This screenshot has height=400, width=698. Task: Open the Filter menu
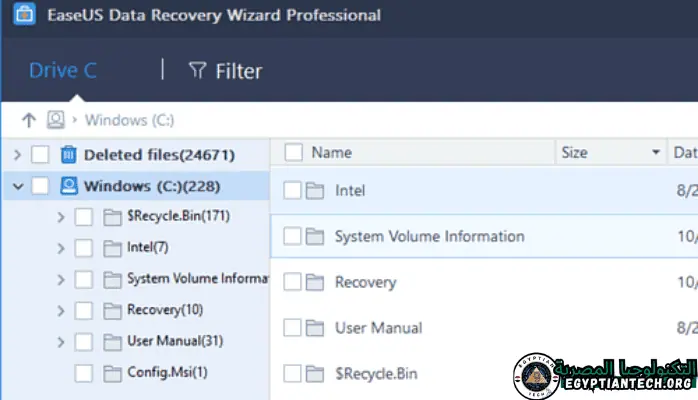[x=226, y=71]
